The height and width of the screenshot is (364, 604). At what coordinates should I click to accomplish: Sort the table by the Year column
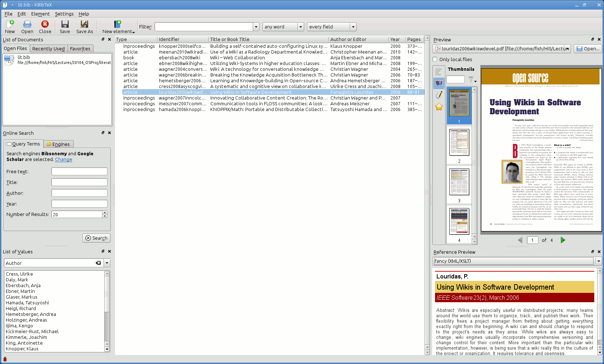coord(397,39)
